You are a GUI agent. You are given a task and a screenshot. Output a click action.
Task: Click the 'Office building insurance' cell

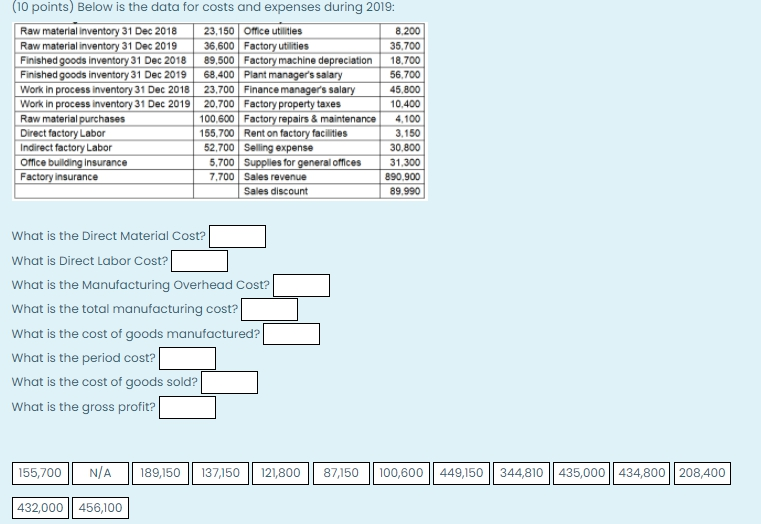[104, 162]
